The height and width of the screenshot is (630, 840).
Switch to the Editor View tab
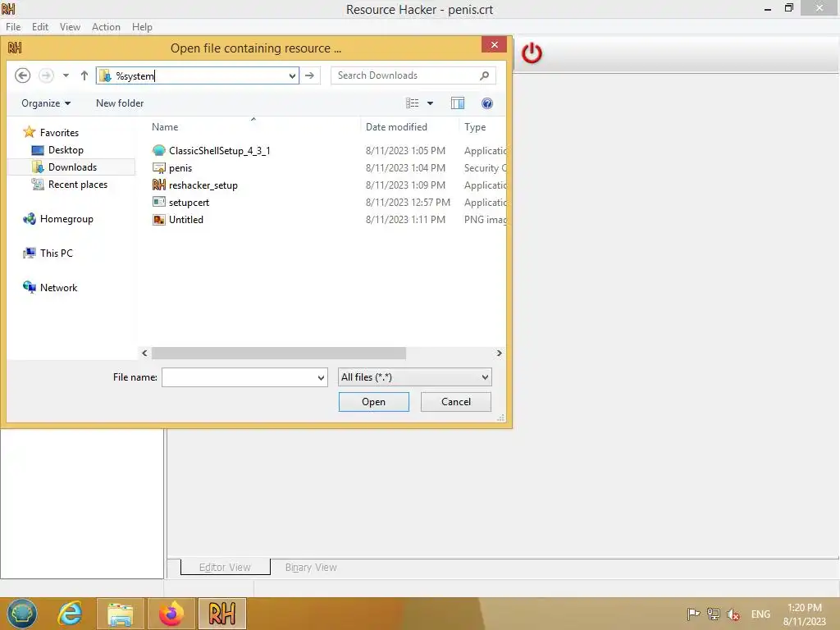[x=225, y=568]
